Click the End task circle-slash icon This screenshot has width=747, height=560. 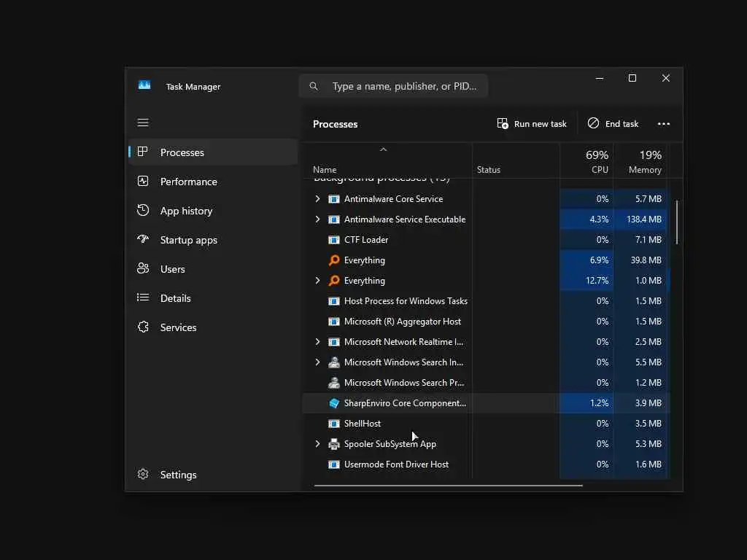(x=593, y=123)
